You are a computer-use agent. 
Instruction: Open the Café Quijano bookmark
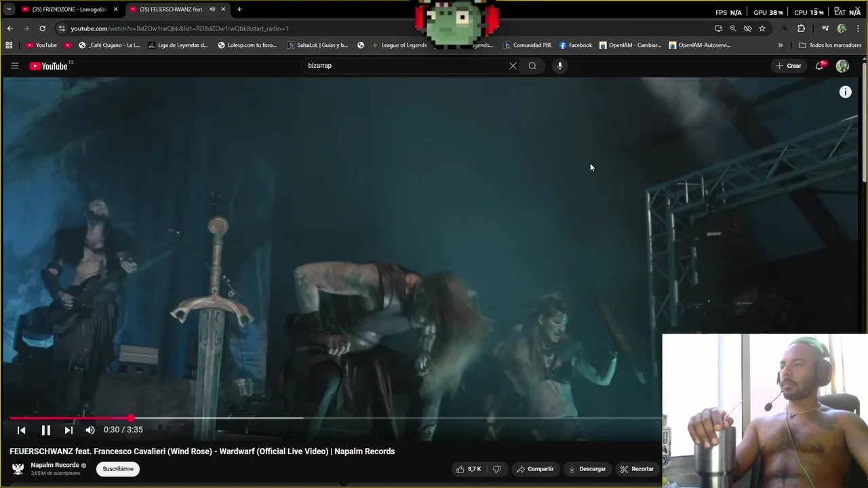(110, 45)
